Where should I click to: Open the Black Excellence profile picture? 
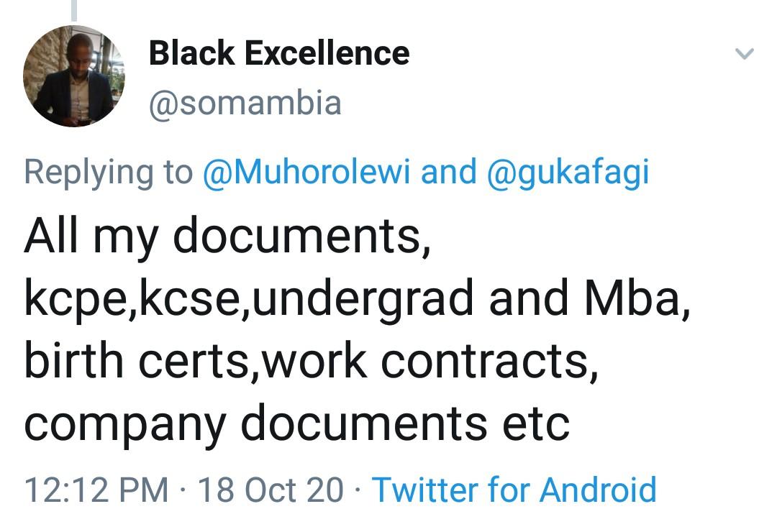coord(73,76)
